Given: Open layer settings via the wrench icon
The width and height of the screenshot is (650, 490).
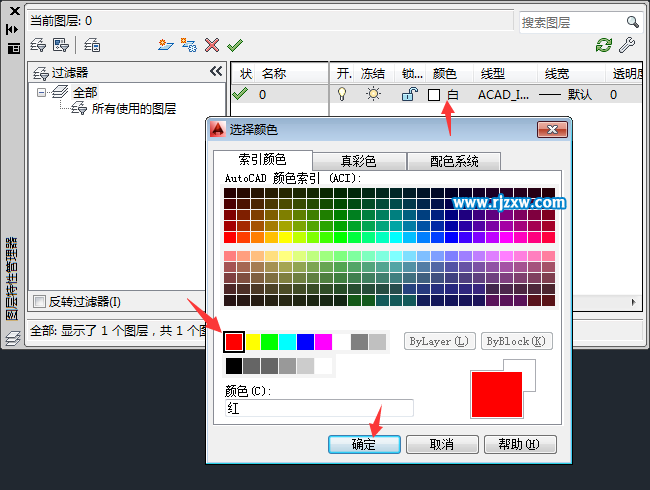Looking at the screenshot, I should click(x=627, y=45).
